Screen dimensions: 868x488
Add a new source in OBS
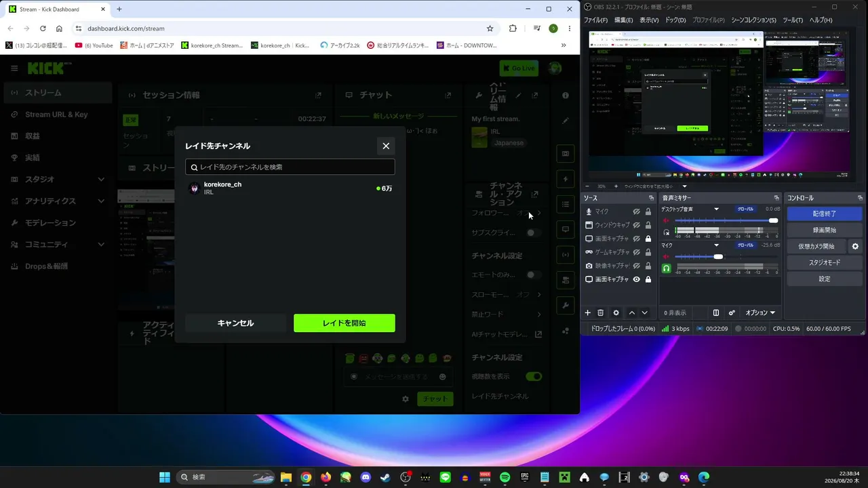tap(588, 313)
